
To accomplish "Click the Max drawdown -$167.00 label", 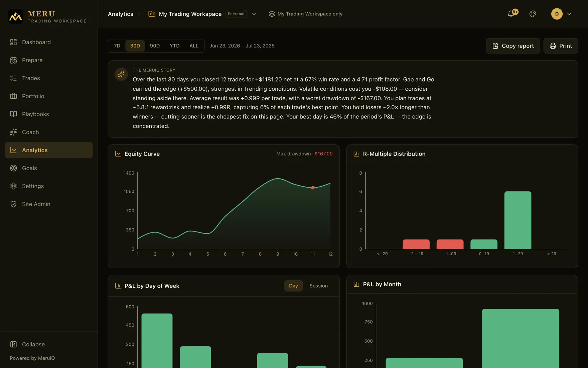I will [304, 154].
